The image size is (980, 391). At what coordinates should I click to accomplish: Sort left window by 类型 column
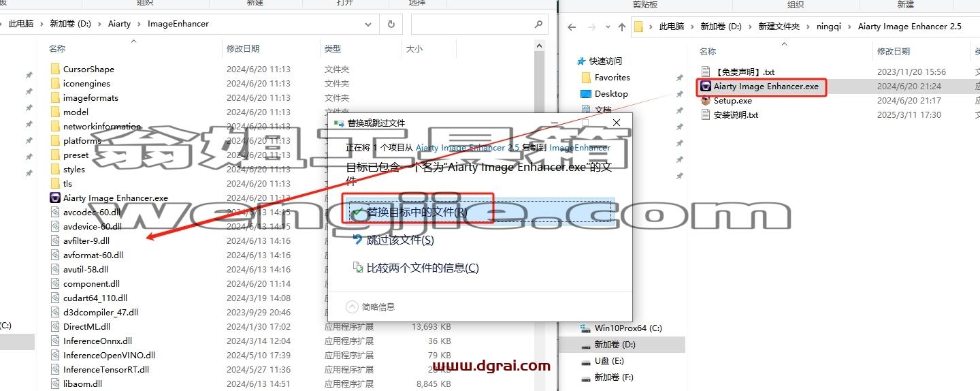[x=333, y=49]
